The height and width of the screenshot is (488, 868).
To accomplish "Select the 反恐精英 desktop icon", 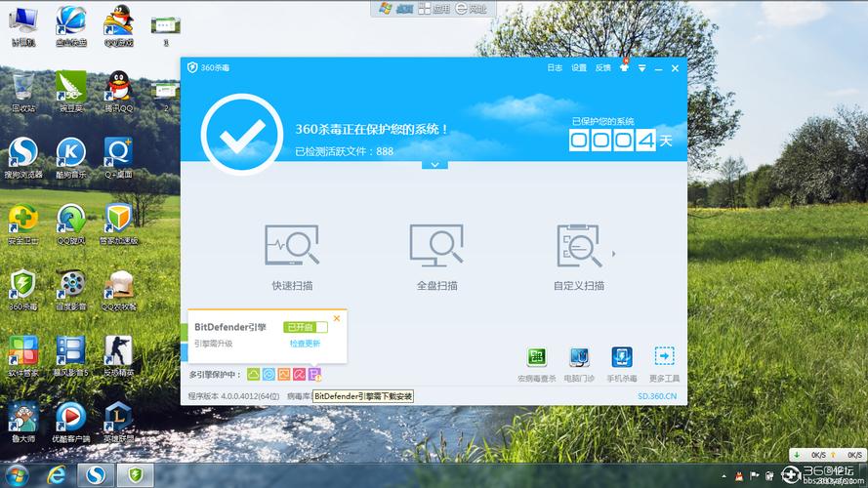I will [x=118, y=356].
